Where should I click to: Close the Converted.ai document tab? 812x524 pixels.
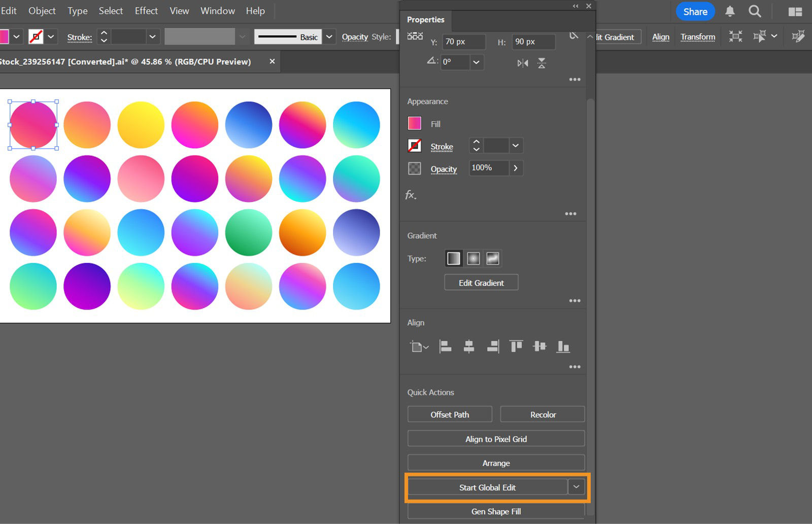pos(272,61)
